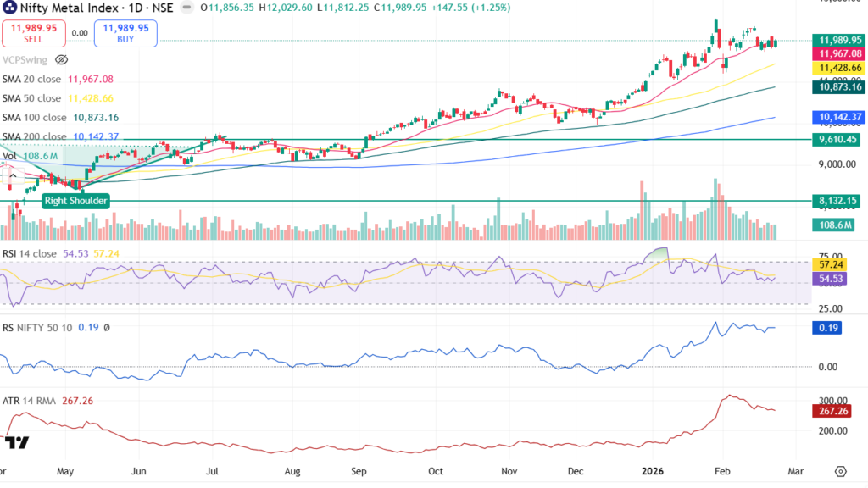Open chart settings gear on time axis
868x488 pixels.
click(840, 471)
